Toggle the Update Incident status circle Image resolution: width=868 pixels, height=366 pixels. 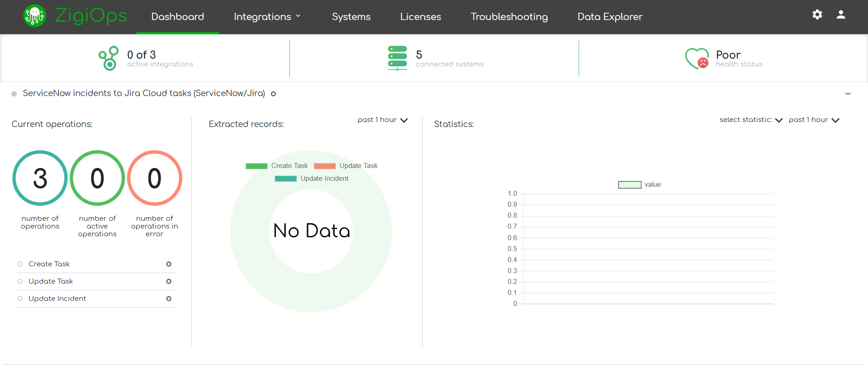[20, 299]
